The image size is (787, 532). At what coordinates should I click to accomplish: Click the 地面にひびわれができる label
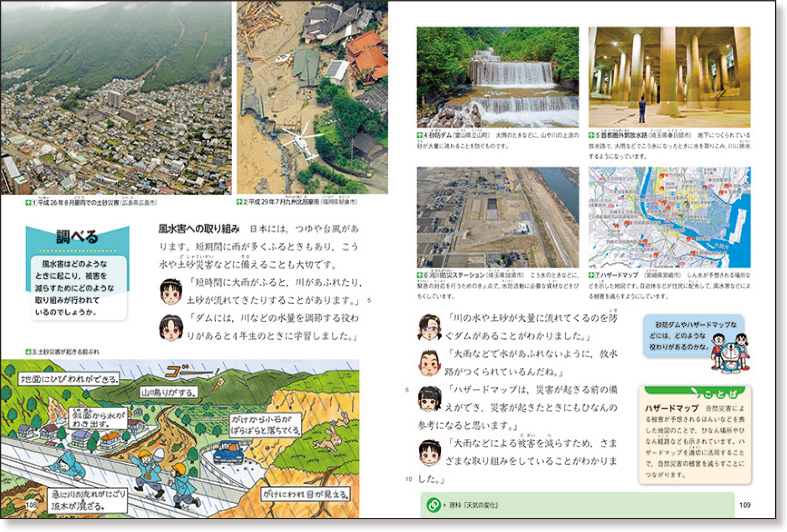[69, 379]
